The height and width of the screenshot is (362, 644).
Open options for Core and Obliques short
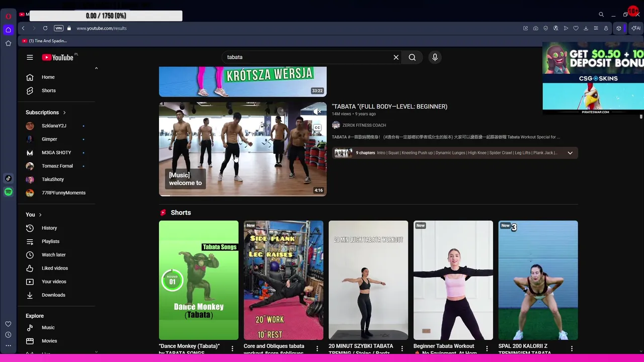317,348
